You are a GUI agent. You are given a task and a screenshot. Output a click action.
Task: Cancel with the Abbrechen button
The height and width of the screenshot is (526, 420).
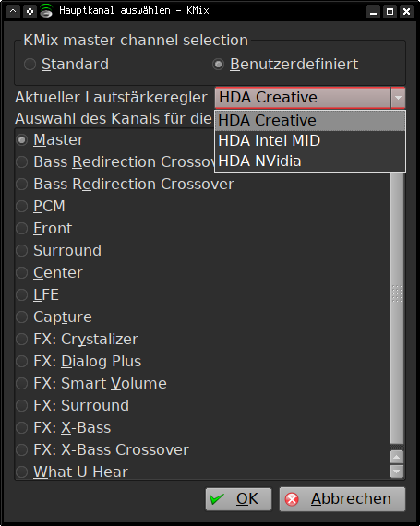(x=342, y=499)
